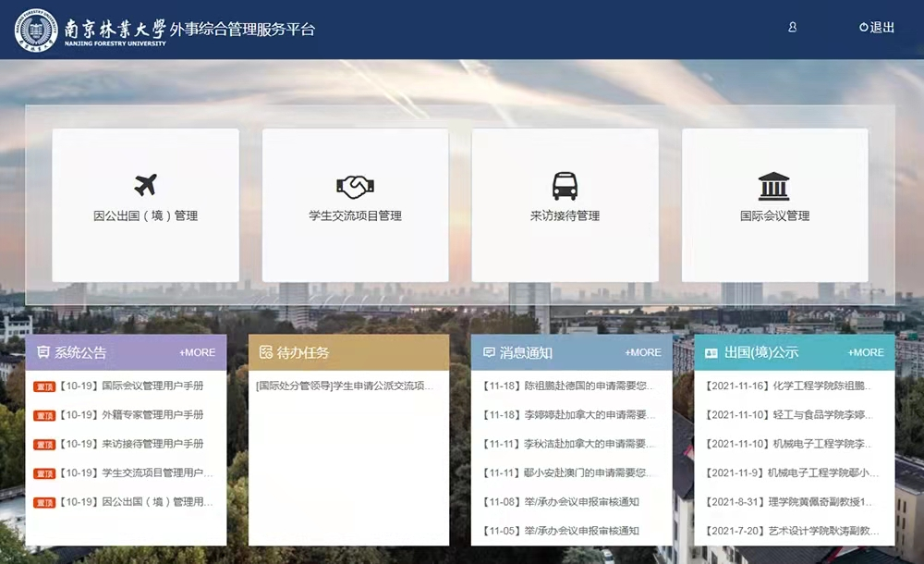
Task: Click the 待办任务 panel header icon
Action: click(266, 352)
